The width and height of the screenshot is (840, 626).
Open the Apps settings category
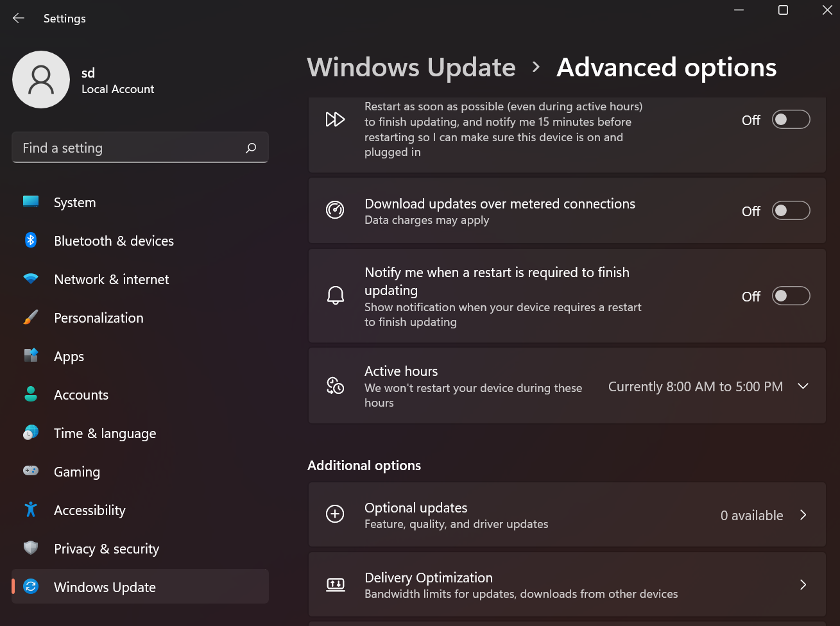[140, 356]
